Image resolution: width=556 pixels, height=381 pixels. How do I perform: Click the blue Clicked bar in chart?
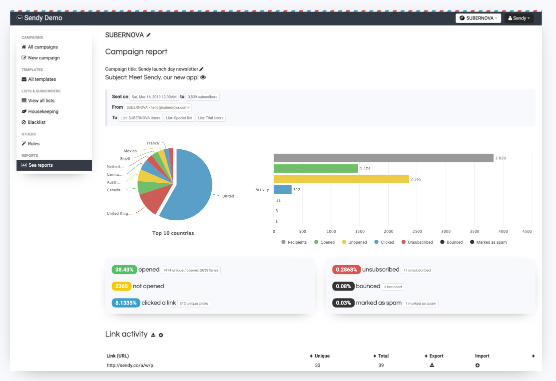283,189
